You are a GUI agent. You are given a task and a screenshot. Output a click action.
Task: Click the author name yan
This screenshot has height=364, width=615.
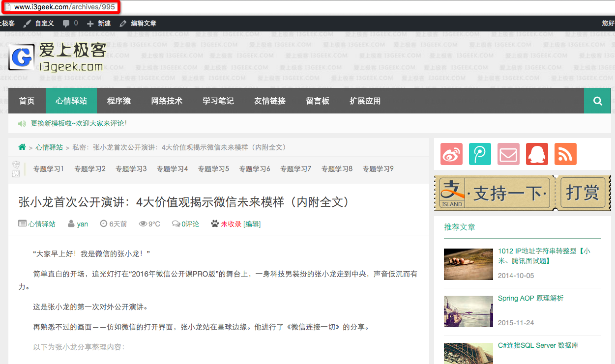point(83,224)
